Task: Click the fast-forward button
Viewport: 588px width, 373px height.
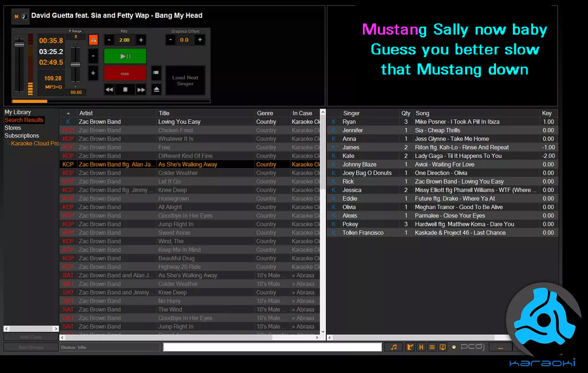Action: (x=141, y=90)
